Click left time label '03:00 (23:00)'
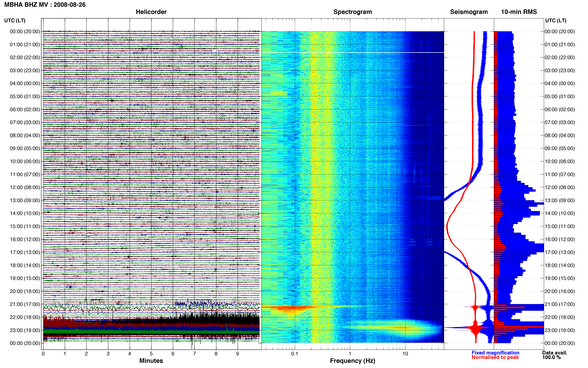588x368 pixels. (25, 71)
